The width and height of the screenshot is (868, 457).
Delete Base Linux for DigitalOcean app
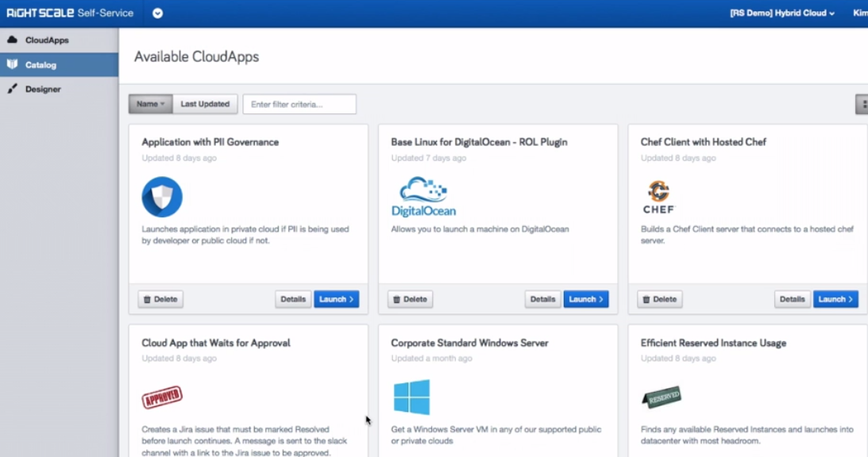(x=411, y=299)
